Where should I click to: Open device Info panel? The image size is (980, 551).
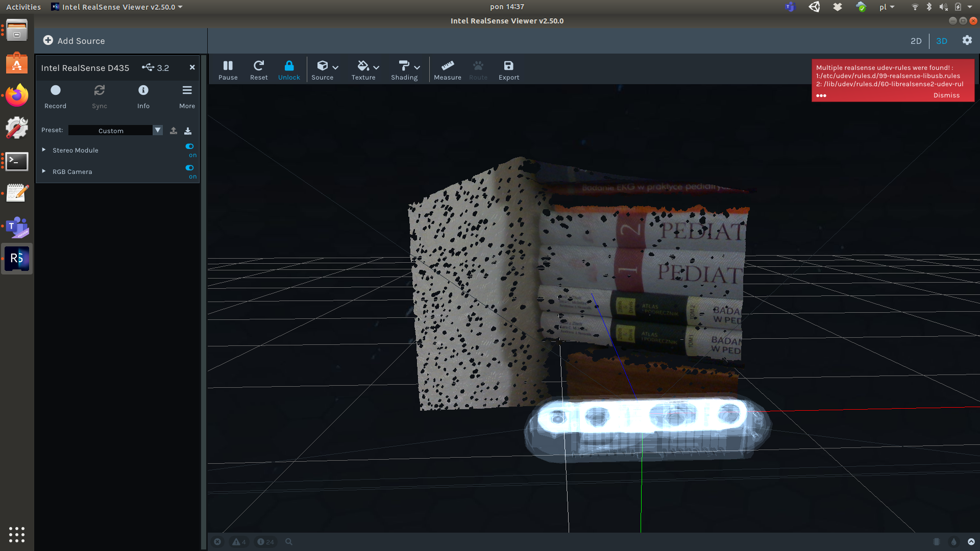point(143,96)
